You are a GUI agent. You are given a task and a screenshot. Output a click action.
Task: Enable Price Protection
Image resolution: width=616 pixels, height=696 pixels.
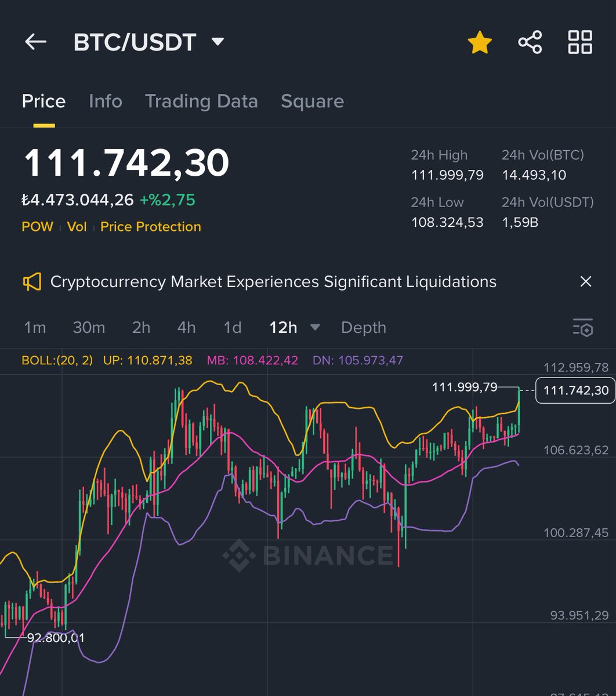coord(150,227)
